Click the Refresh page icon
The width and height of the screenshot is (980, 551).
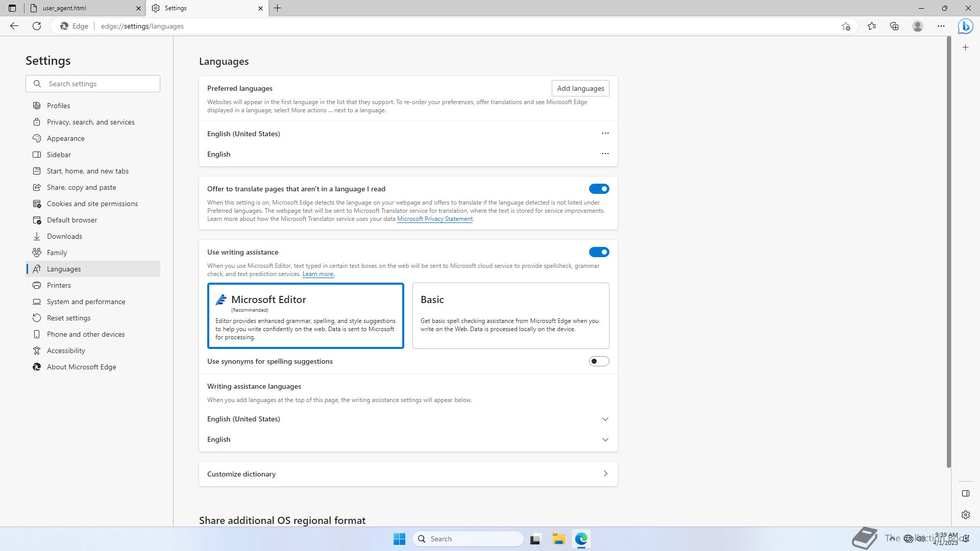pyautogui.click(x=37, y=26)
